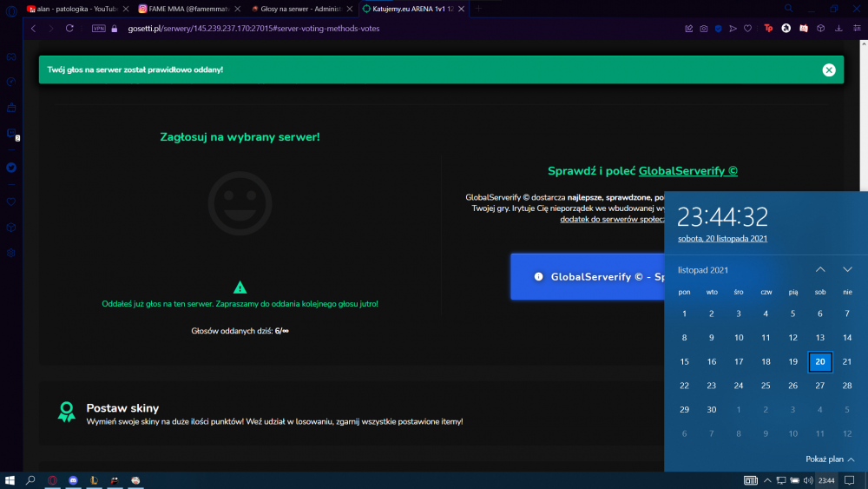The height and width of the screenshot is (489, 868).
Task: Open the Twitch panel in the sidebar
Action: [11, 134]
